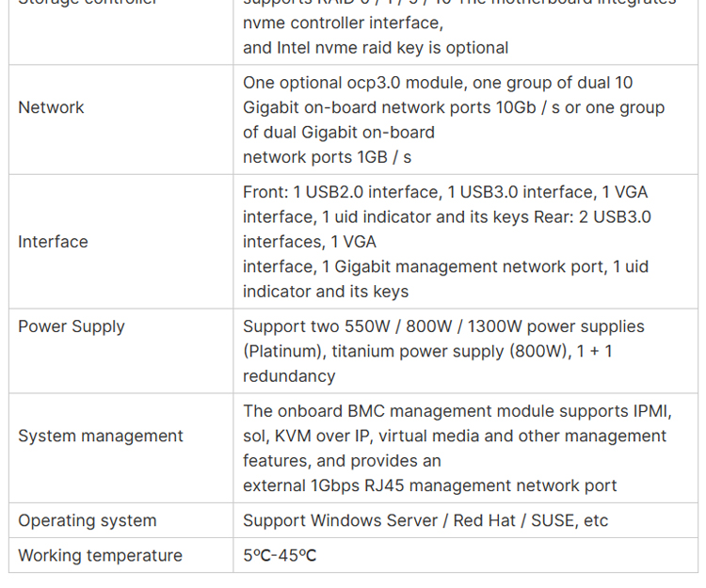Click the sol, KVM over IP line
The height and width of the screenshot is (588, 706).
coord(455,436)
